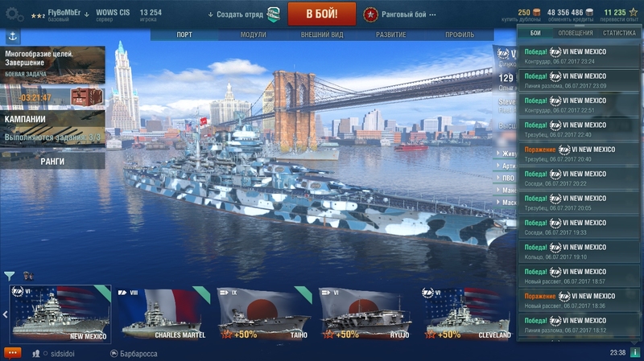Image resolution: width=644 pixels, height=361 pixels.
Task: Click the credits coin icon
Action: (x=589, y=12)
